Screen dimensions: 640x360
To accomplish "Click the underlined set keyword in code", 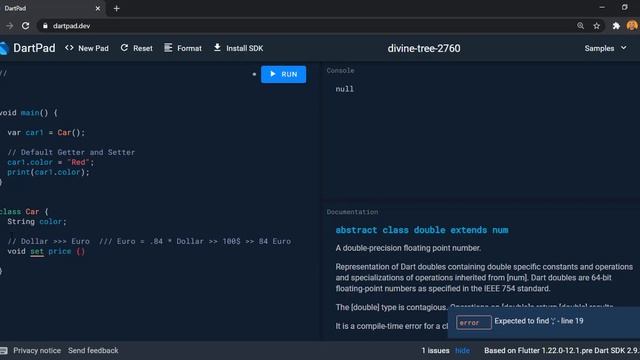I will pos(37,251).
